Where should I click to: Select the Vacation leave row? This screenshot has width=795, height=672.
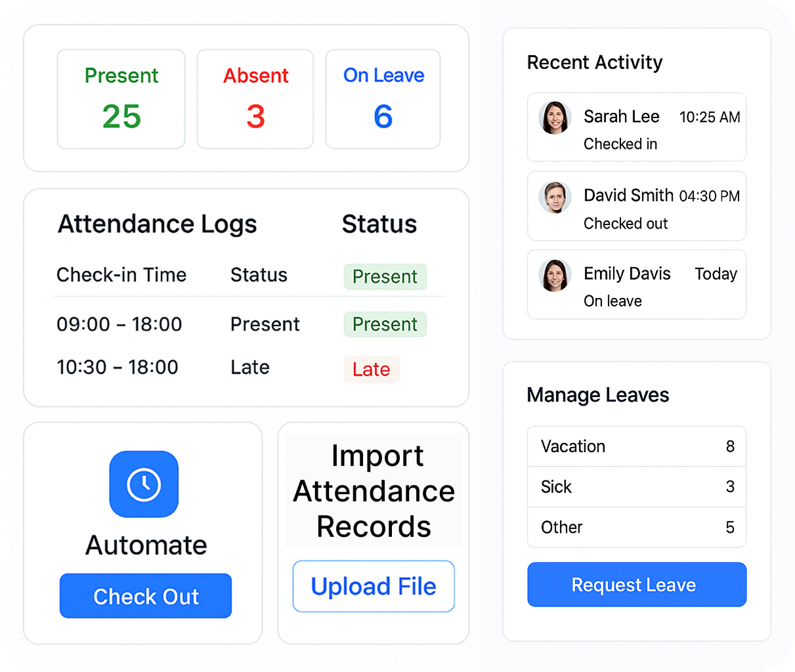[636, 447]
